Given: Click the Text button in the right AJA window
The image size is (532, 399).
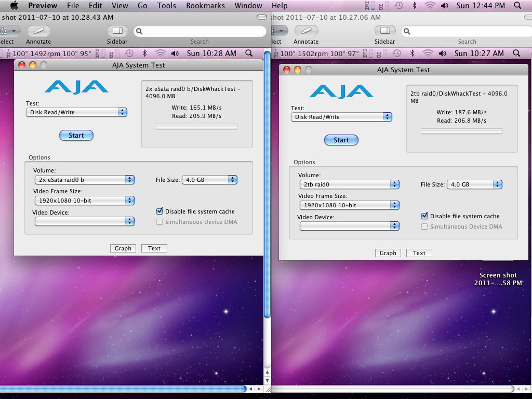Looking at the screenshot, I should tap(419, 253).
